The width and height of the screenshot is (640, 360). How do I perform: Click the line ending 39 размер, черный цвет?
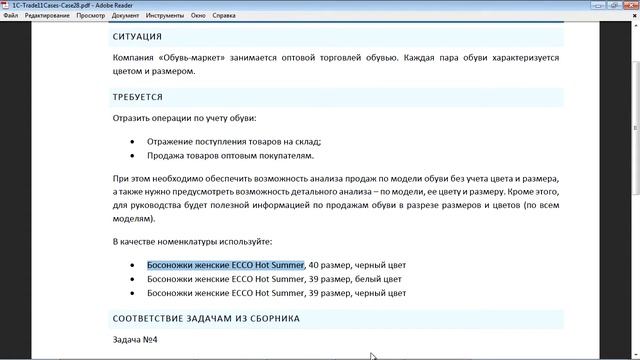(276, 293)
